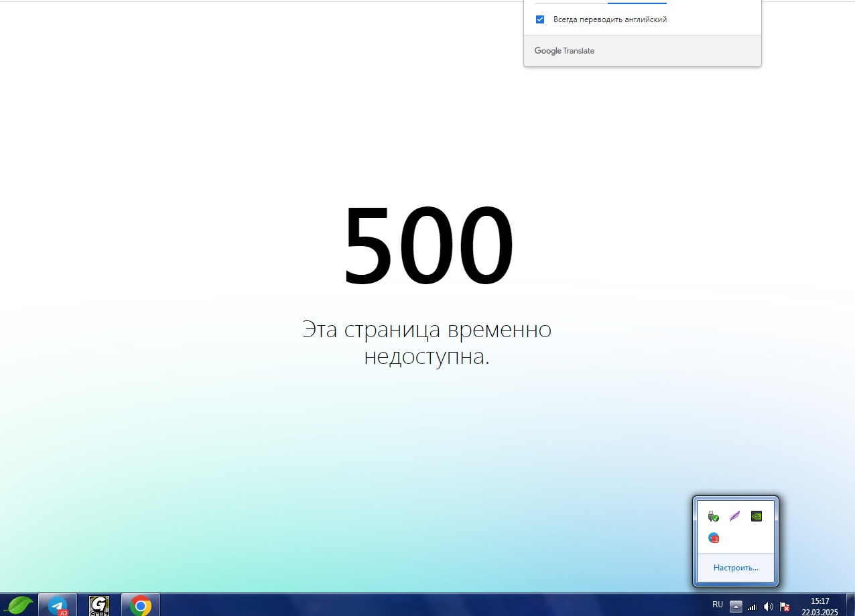Open the NVIDIA tray icon
855x616 pixels.
[x=757, y=516]
